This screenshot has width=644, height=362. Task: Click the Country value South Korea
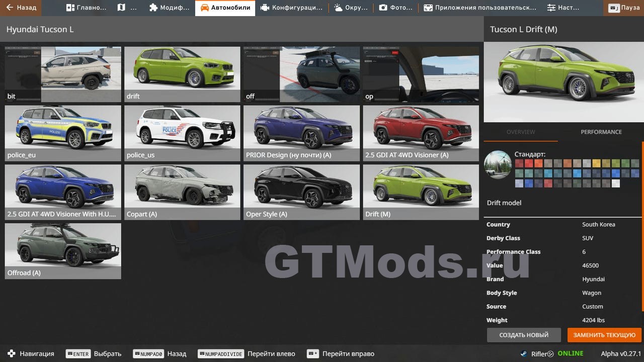click(599, 224)
